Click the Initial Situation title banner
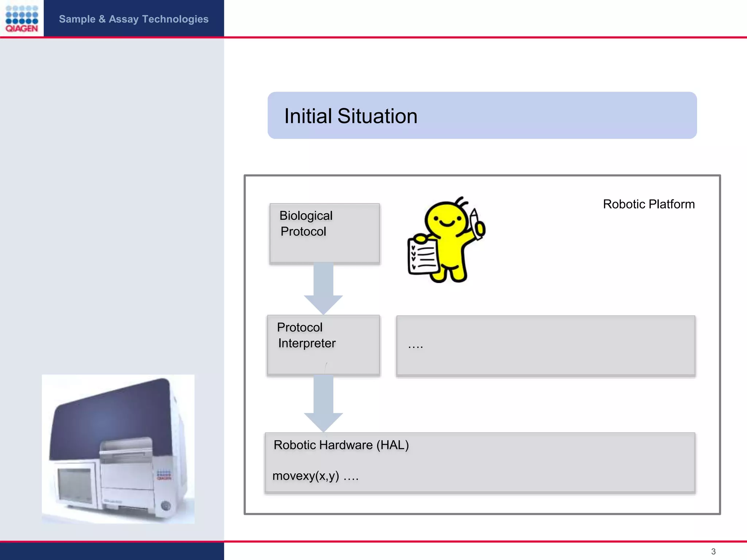The height and width of the screenshot is (560, 747). (x=482, y=116)
